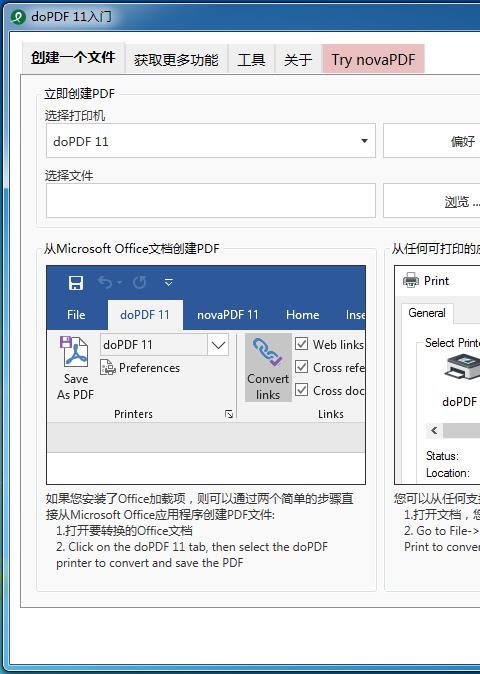Click the Printers group dialog launcher icon
Screen dimensions: 480x674
tap(229, 414)
